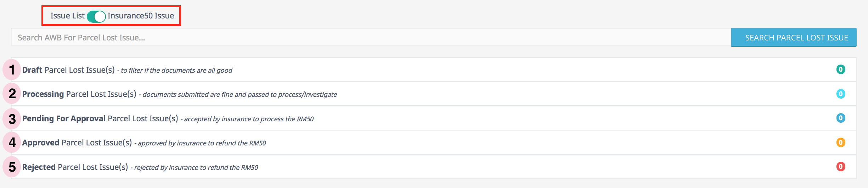This screenshot has height=188, width=868.
Task: Toggle the Issue List / Insurance50 switch
Action: pos(96,16)
